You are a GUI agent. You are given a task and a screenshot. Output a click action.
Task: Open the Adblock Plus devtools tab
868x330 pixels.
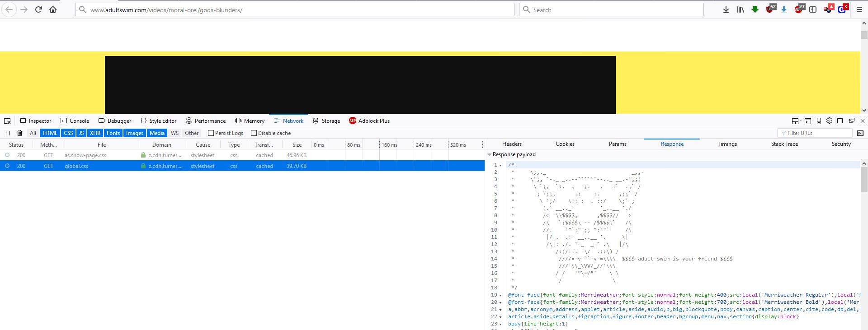pyautogui.click(x=369, y=121)
